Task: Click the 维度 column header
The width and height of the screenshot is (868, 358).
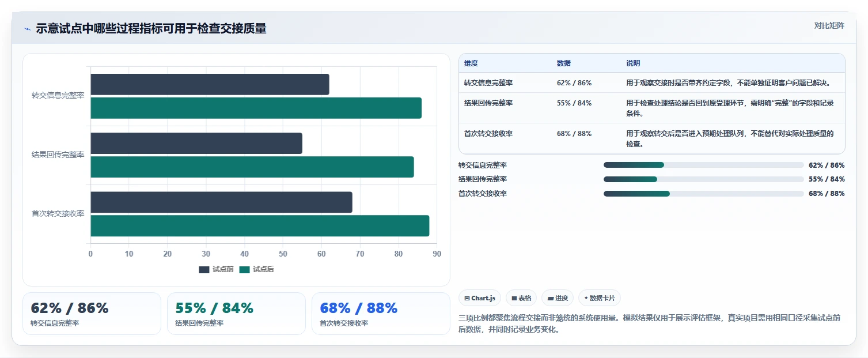Action: (471, 63)
